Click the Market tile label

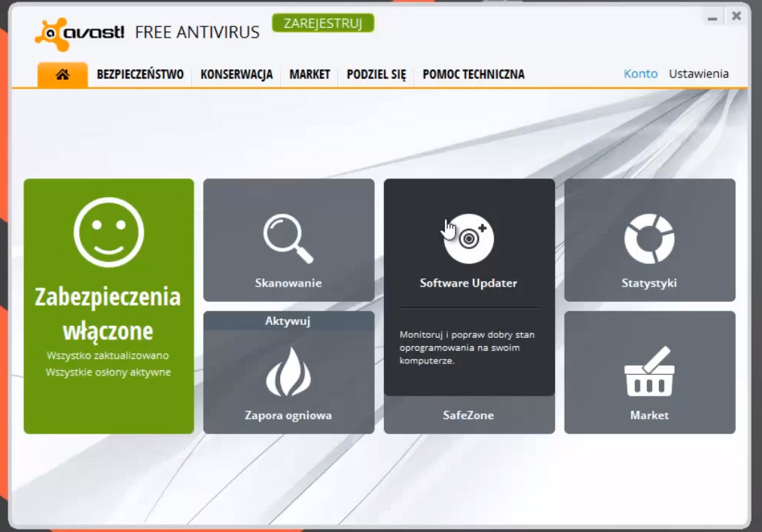(649, 415)
